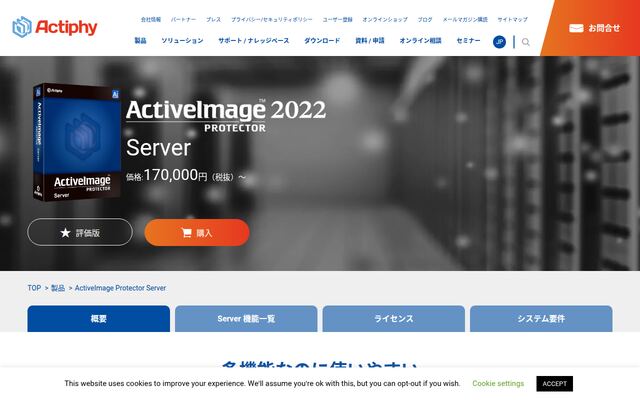Screen dimensions: 640x400
Task: Click the ActiveImage Protector Server box image
Action: pos(76,142)
